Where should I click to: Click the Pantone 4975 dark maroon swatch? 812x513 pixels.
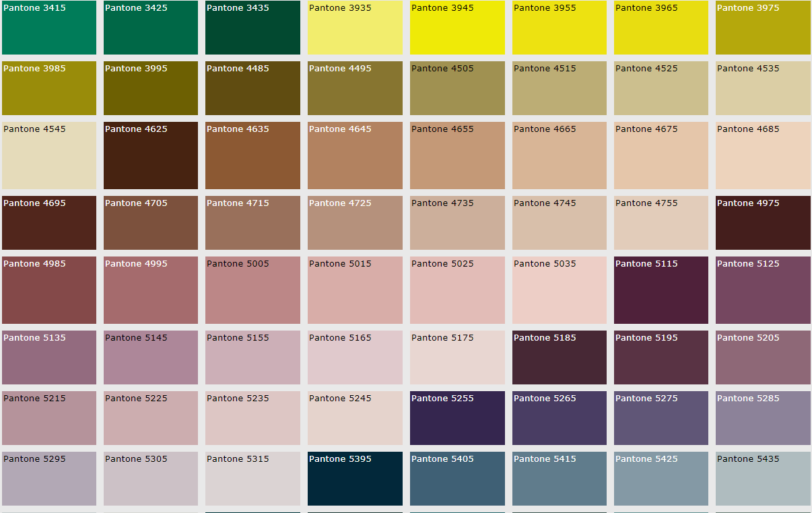coord(763,223)
